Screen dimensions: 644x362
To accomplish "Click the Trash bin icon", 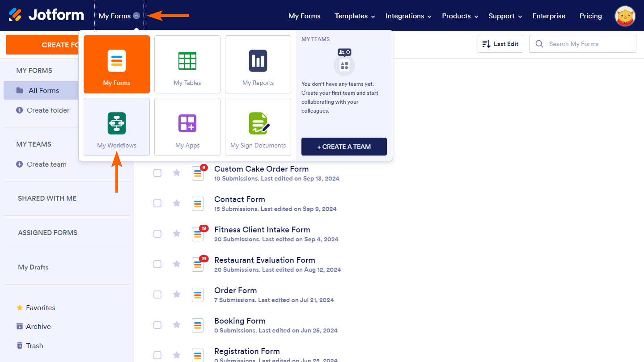I will point(19,345).
